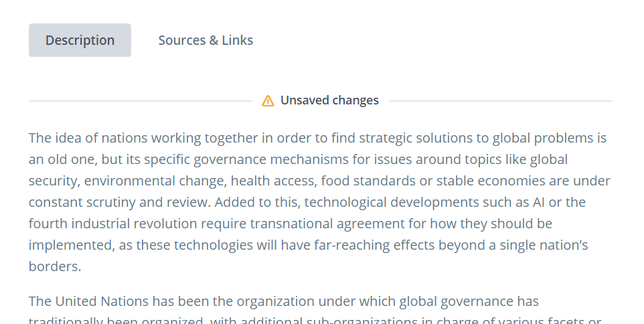This screenshot has height=324, width=644.
Task: Click the divider line left of the unsaved warning
Action: [141, 100]
